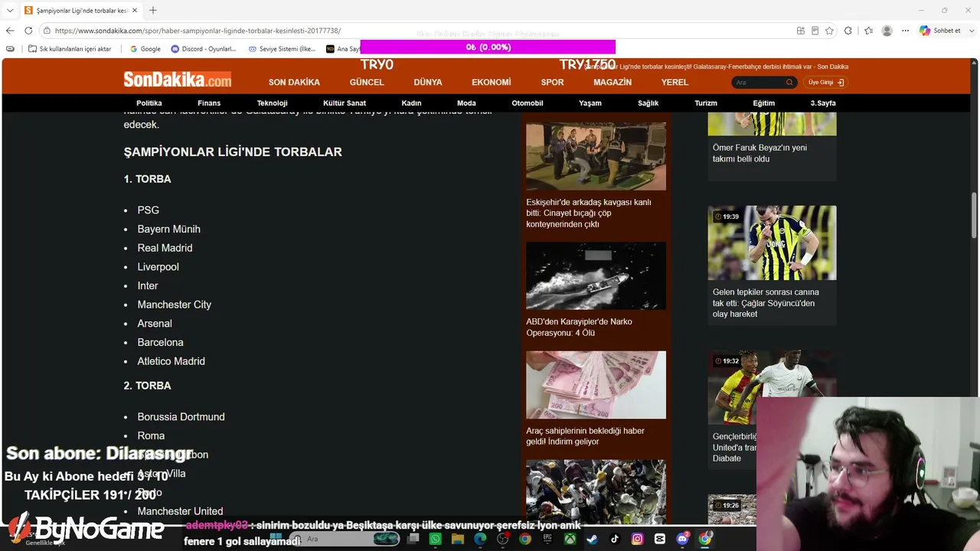Open Sık kullanılanları içeri aktar bookmark

point(70,49)
